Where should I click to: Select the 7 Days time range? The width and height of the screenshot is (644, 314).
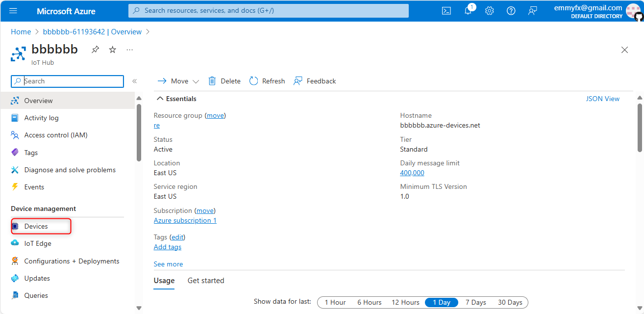pyautogui.click(x=475, y=302)
